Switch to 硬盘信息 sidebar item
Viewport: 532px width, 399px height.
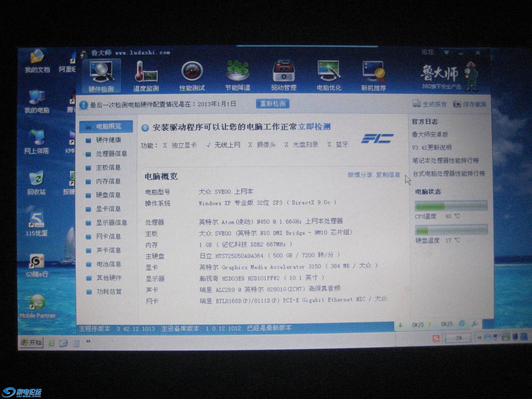(x=108, y=195)
